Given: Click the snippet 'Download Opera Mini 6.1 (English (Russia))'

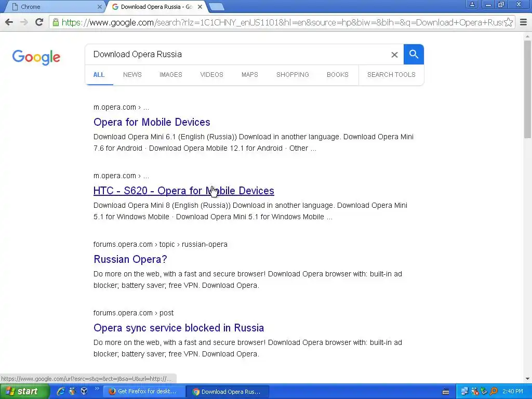Looking at the screenshot, I should [x=165, y=137].
